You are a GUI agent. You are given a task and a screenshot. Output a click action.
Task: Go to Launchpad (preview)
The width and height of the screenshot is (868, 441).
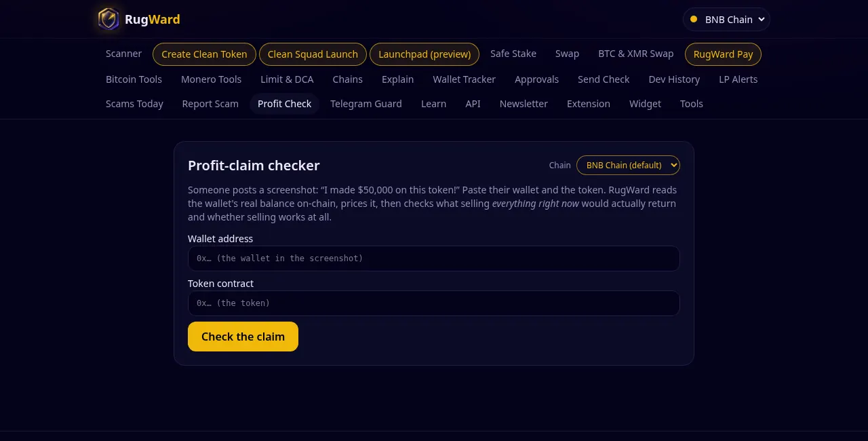425,54
